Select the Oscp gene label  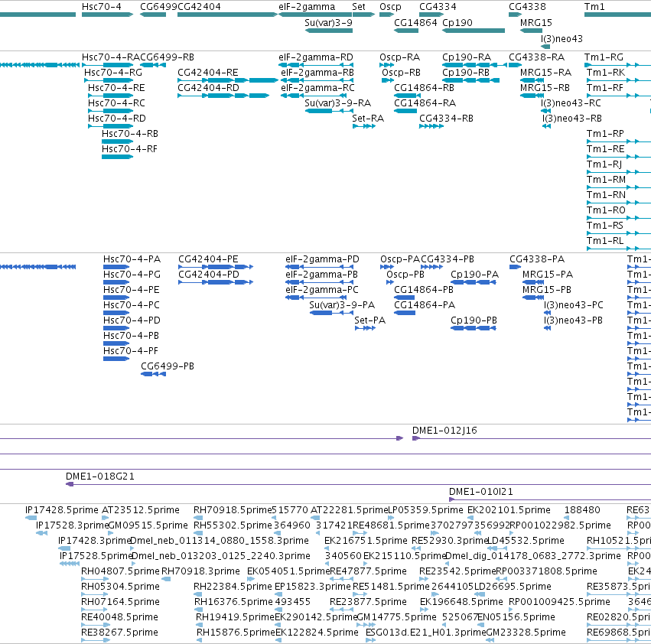[x=390, y=7]
